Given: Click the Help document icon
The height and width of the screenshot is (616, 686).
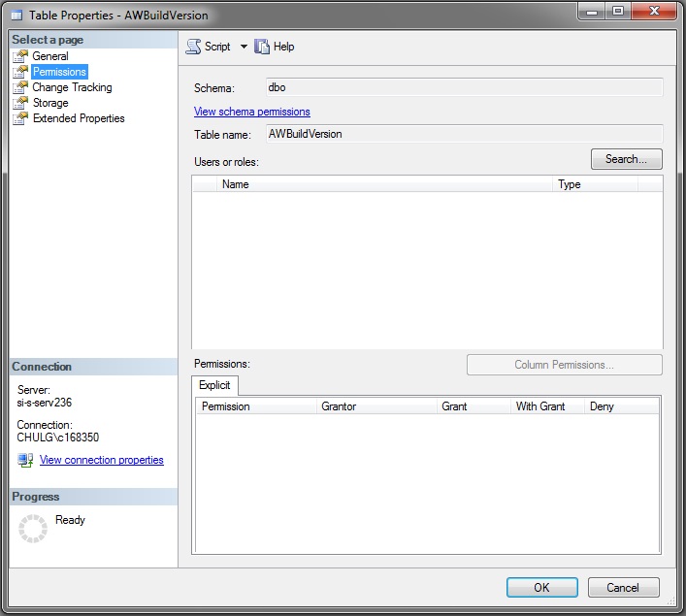Looking at the screenshot, I should [262, 47].
